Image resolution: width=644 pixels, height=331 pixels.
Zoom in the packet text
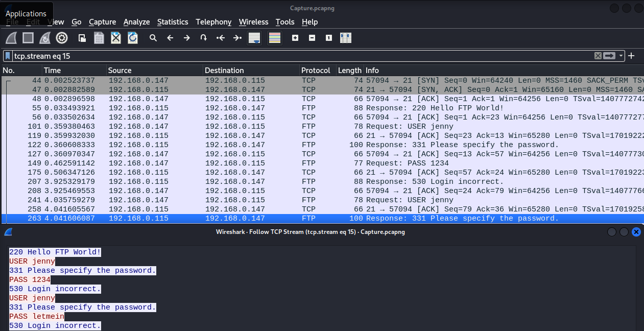pyautogui.click(x=295, y=38)
